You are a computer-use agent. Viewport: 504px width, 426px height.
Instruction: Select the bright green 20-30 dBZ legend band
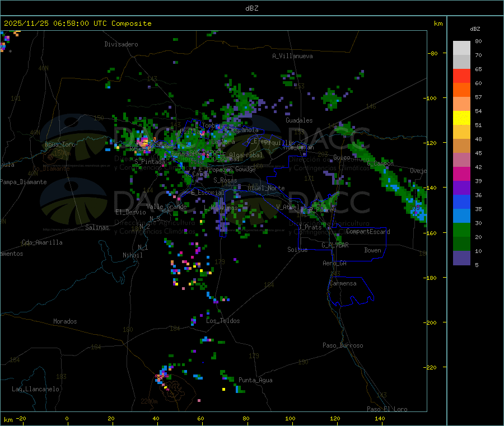tap(461, 230)
